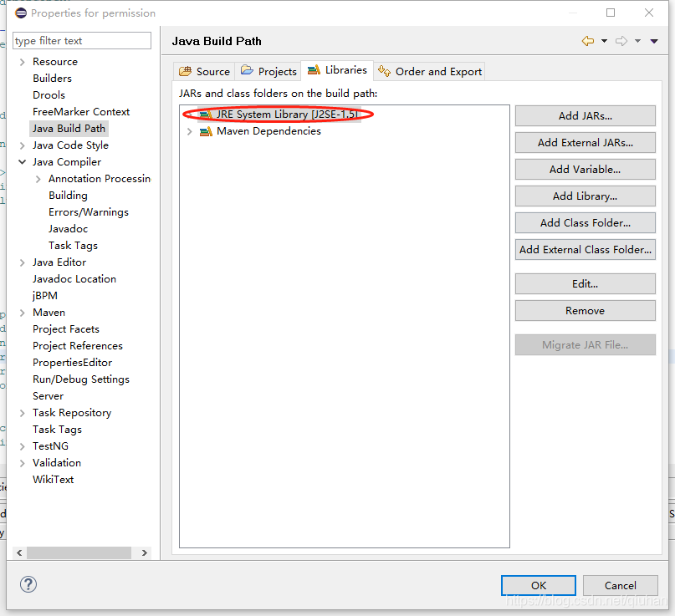Select Project References item
The image size is (675, 616).
[78, 346]
